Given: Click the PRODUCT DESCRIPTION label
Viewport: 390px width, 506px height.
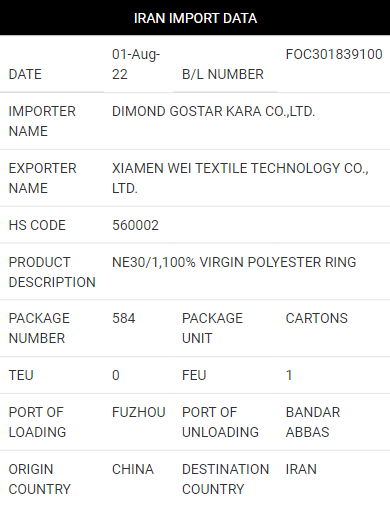Looking at the screenshot, I should coord(52,272).
